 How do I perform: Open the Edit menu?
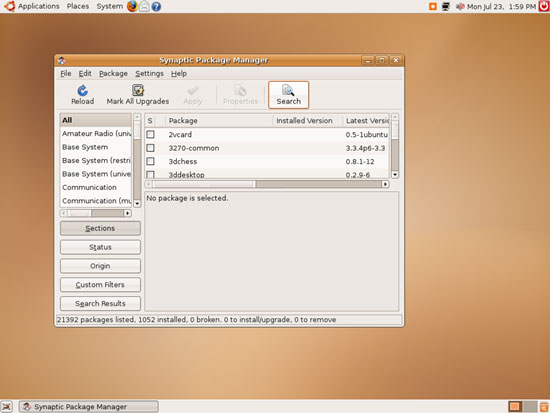(85, 73)
